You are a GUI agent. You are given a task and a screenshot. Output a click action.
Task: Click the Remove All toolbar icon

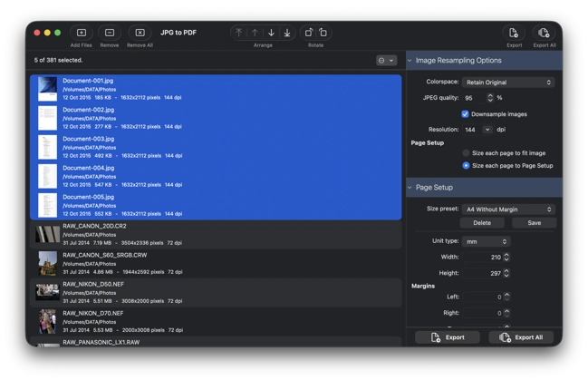click(140, 33)
